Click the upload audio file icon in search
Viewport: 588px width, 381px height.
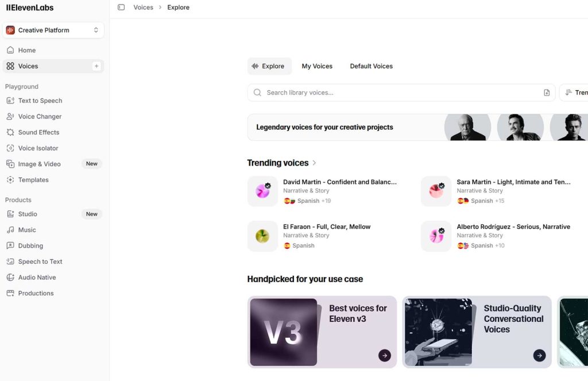point(547,93)
